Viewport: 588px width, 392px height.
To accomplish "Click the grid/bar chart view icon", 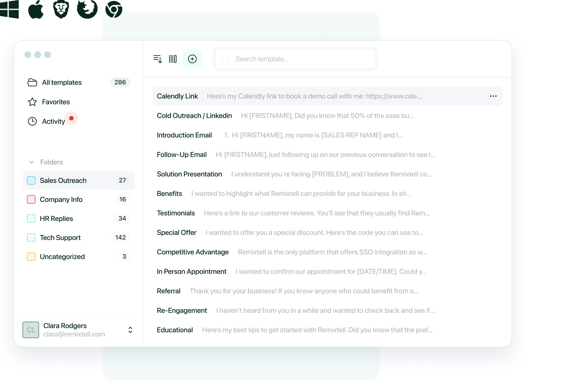I will click(x=173, y=59).
